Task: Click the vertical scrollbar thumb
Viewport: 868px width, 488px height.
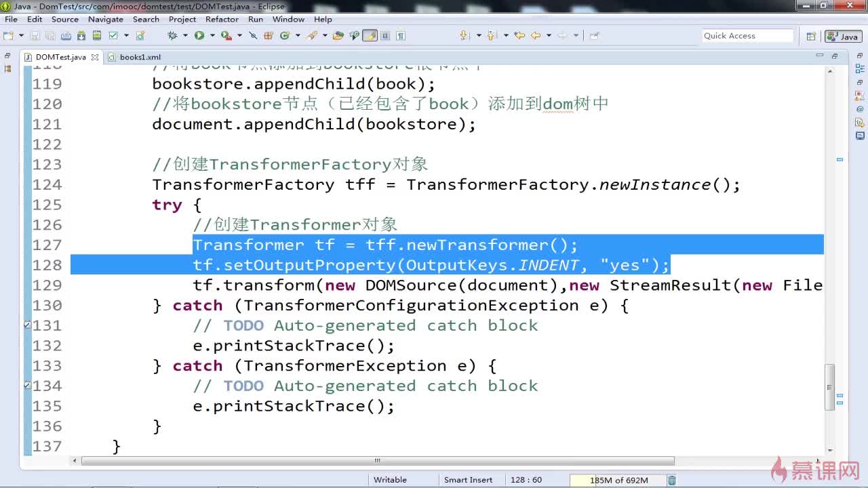Action: click(x=829, y=386)
